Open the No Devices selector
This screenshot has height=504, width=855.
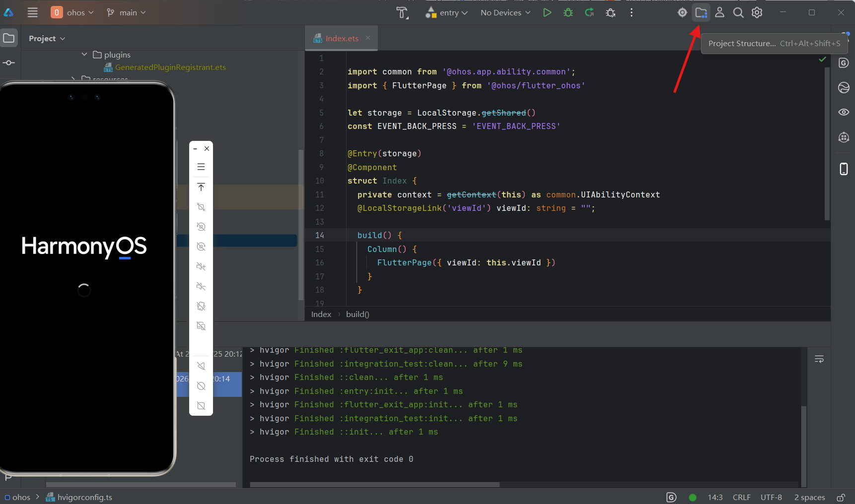point(505,12)
